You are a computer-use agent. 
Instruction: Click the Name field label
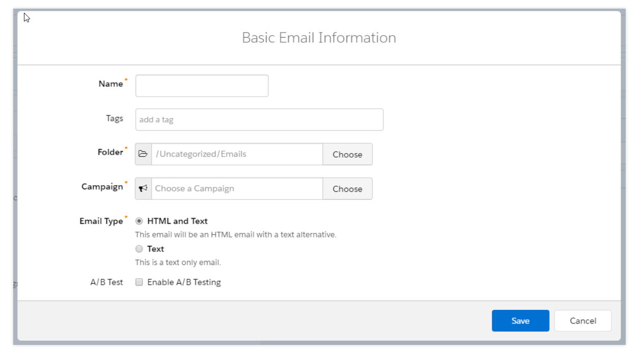pos(110,84)
